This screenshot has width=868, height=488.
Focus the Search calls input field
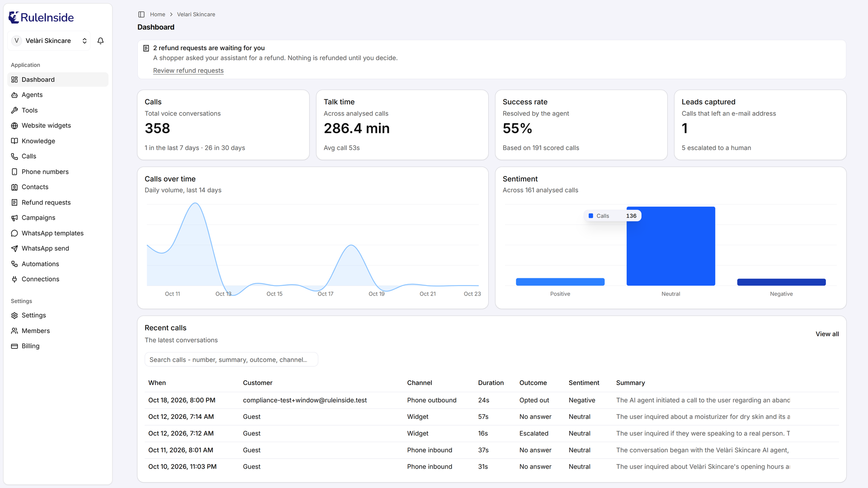point(231,360)
